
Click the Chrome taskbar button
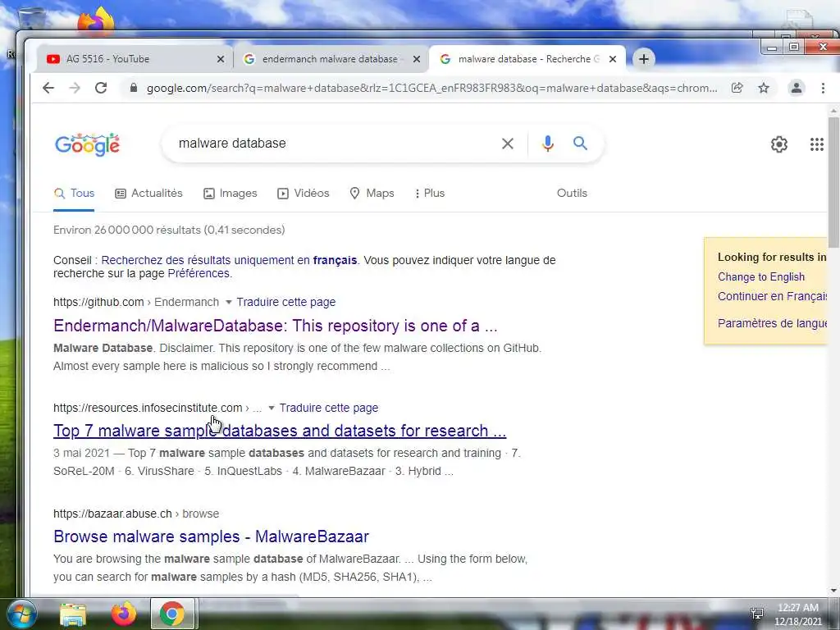pos(172,614)
